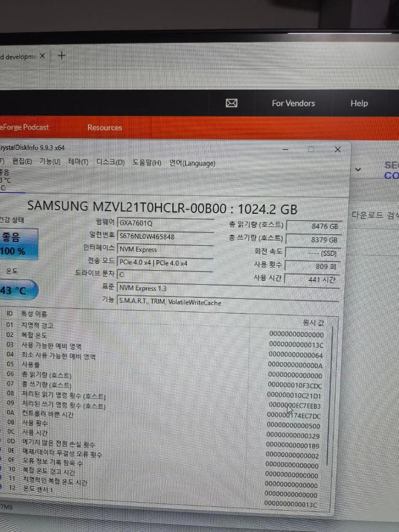Viewport: 399px width, 532px height.
Task: Open the 언어(Language) menu
Action: (x=193, y=163)
